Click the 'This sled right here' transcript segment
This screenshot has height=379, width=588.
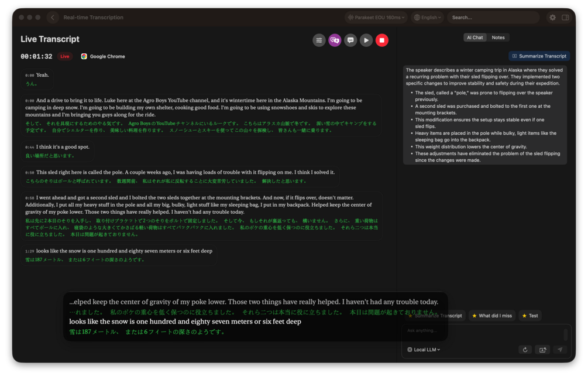click(x=180, y=176)
